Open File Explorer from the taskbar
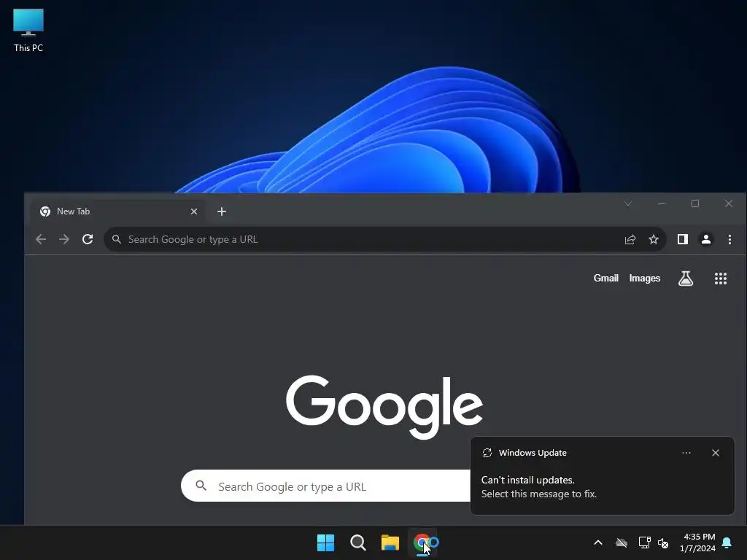Image resolution: width=747 pixels, height=560 pixels. pos(390,542)
